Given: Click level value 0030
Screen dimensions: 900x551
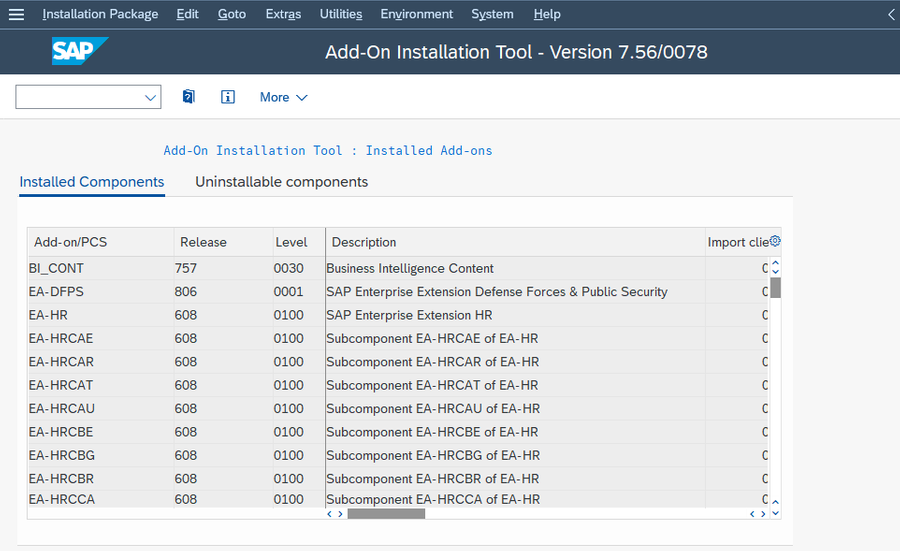Looking at the screenshot, I should [288, 268].
